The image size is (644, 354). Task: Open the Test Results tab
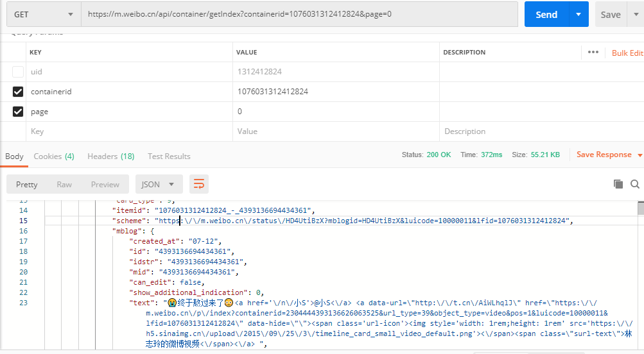169,156
